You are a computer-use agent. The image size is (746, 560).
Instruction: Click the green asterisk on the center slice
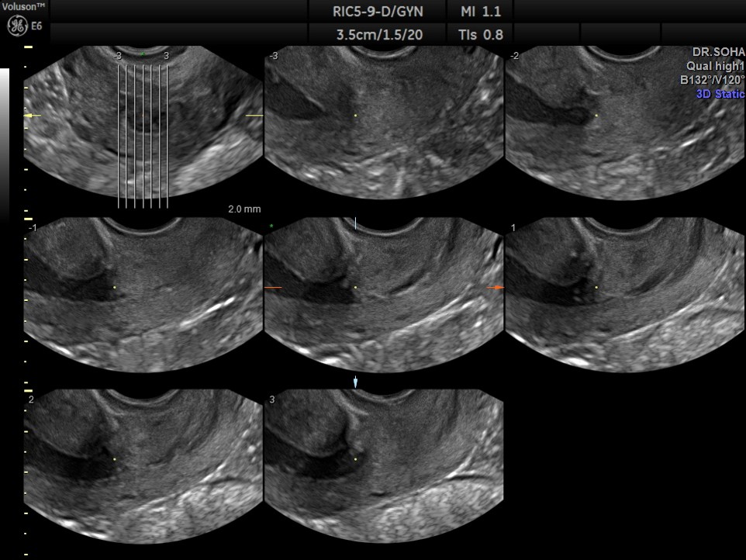pyautogui.click(x=271, y=226)
